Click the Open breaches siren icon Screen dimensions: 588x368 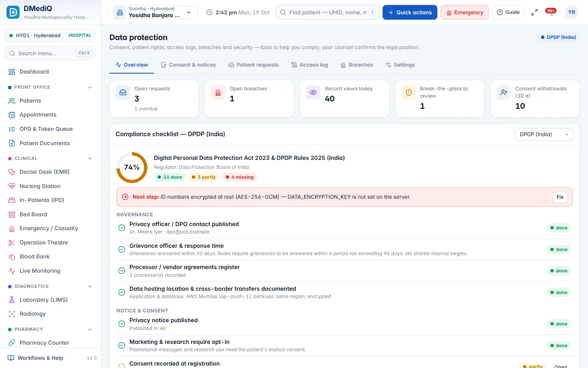pyautogui.click(x=218, y=93)
